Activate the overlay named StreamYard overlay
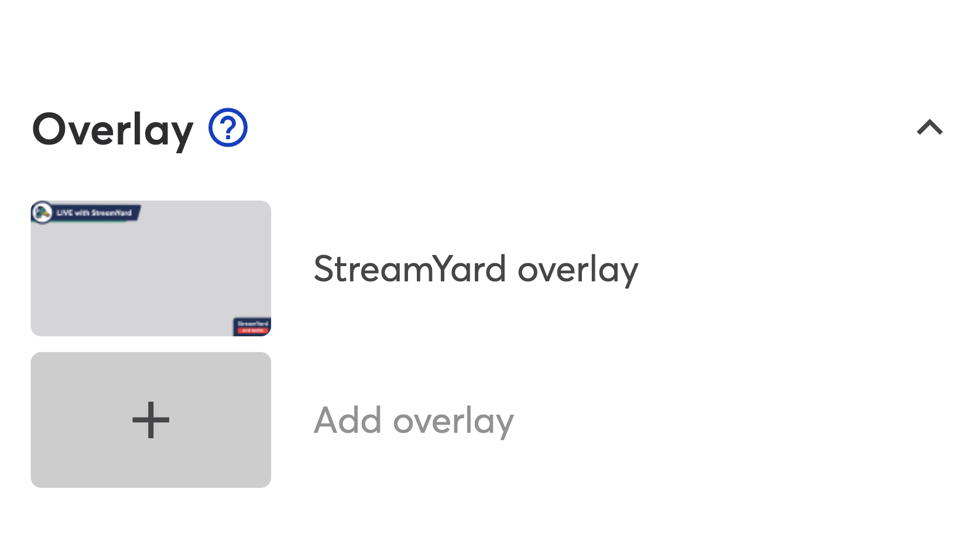 pos(151,268)
